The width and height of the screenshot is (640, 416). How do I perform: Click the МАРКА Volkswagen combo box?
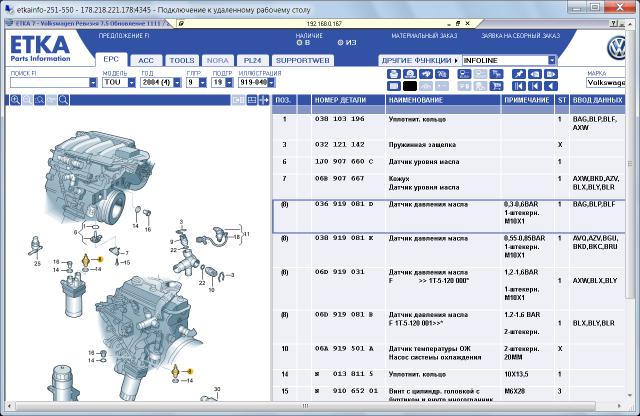coord(606,82)
